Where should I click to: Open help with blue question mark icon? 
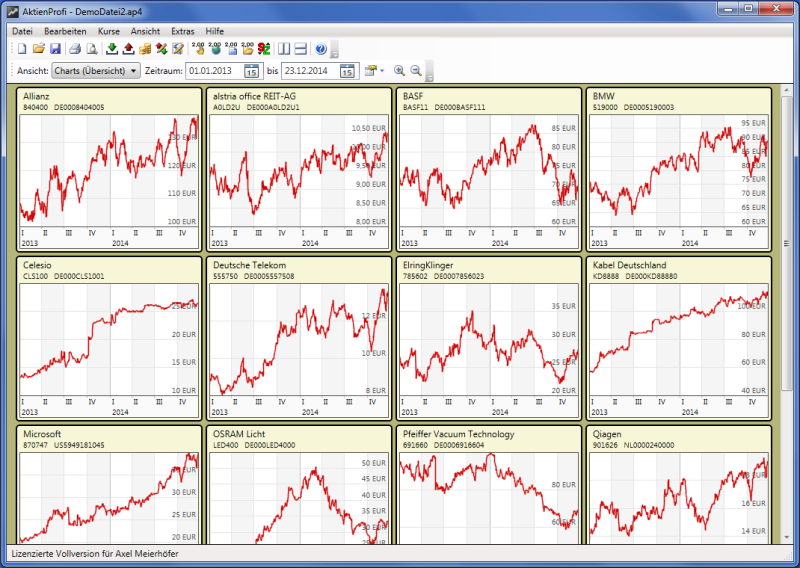(x=320, y=49)
